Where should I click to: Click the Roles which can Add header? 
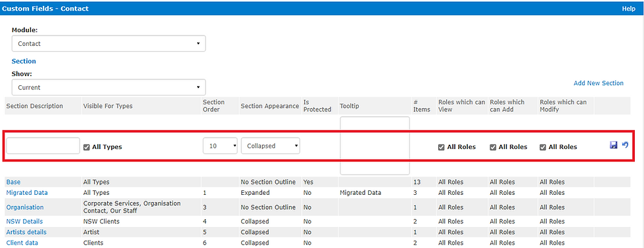click(x=507, y=106)
